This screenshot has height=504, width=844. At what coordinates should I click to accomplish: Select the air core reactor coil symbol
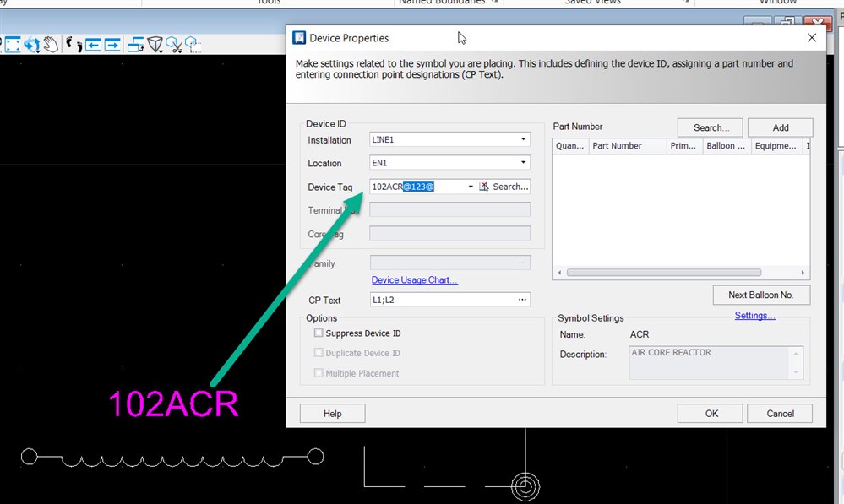[172, 458]
